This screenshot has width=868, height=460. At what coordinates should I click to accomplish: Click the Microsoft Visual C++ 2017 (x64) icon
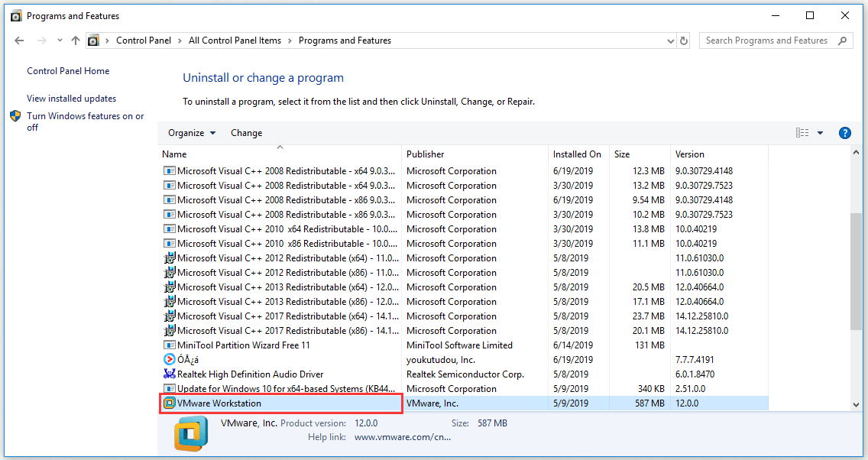click(x=169, y=316)
